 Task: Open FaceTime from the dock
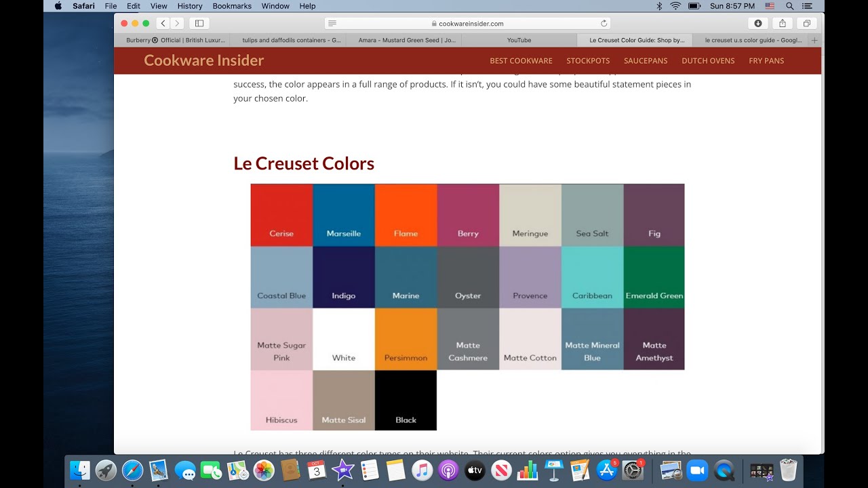point(212,470)
